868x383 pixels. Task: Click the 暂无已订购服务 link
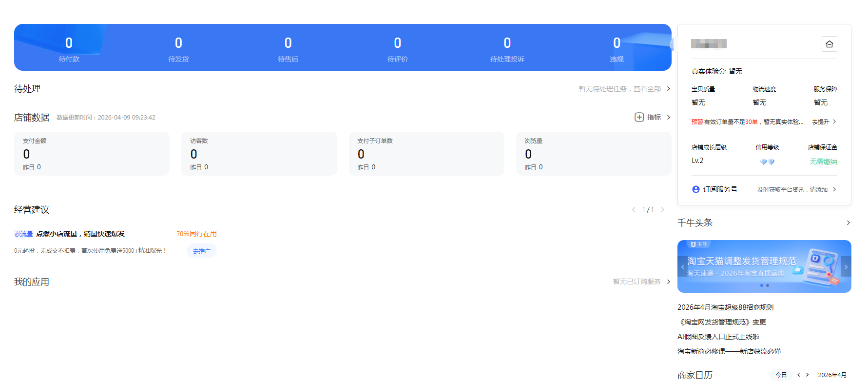coord(637,282)
